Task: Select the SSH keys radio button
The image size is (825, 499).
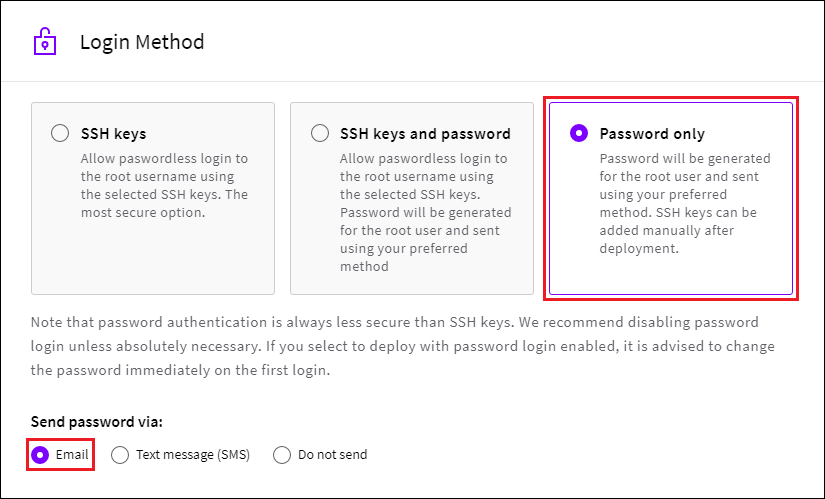Action: tap(60, 134)
